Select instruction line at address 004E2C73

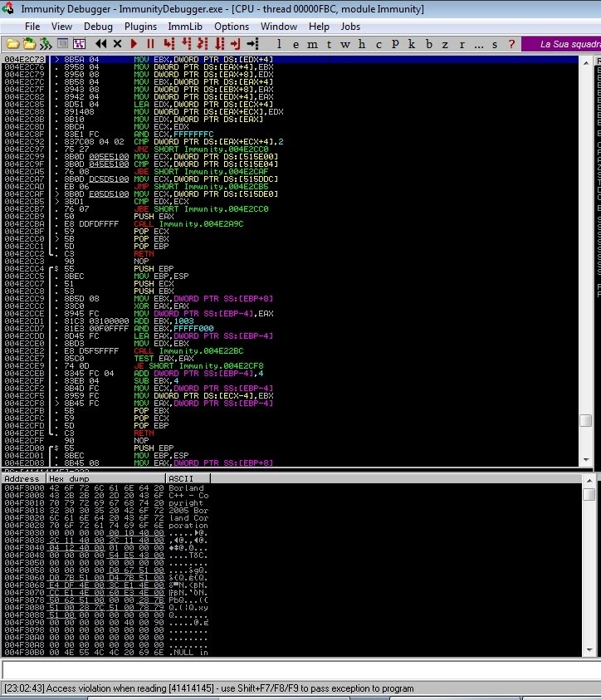tap(290, 60)
